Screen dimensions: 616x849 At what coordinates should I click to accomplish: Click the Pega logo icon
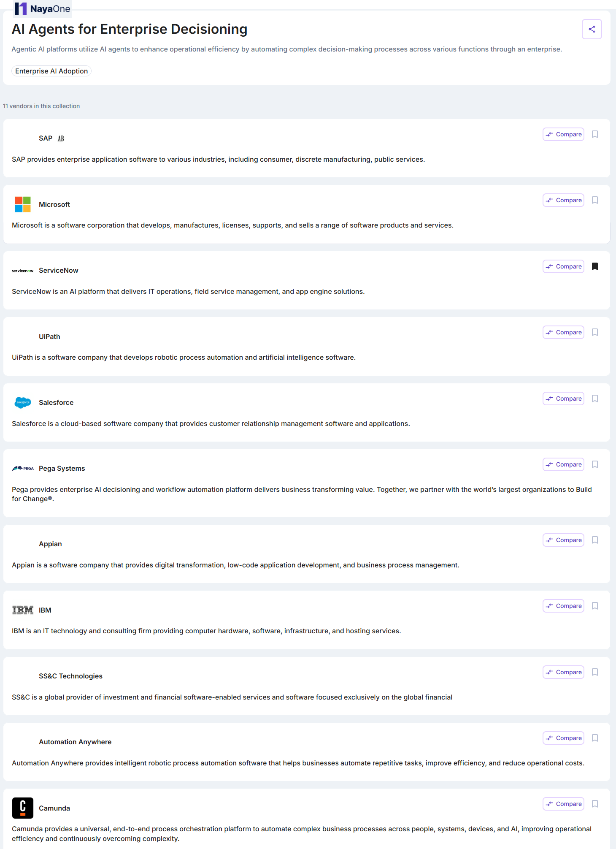23,468
